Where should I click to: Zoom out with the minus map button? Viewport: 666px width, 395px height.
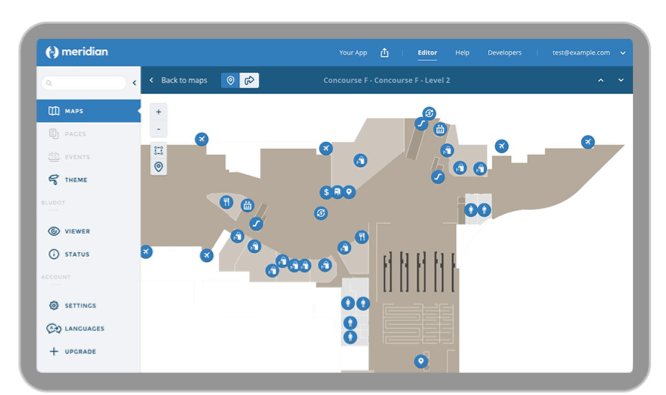pos(158,129)
